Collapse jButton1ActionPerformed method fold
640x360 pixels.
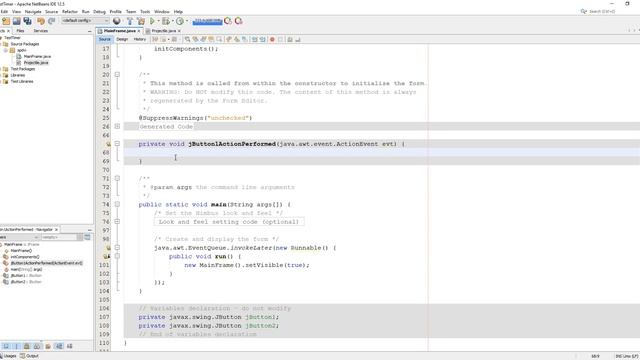[x=117, y=144]
